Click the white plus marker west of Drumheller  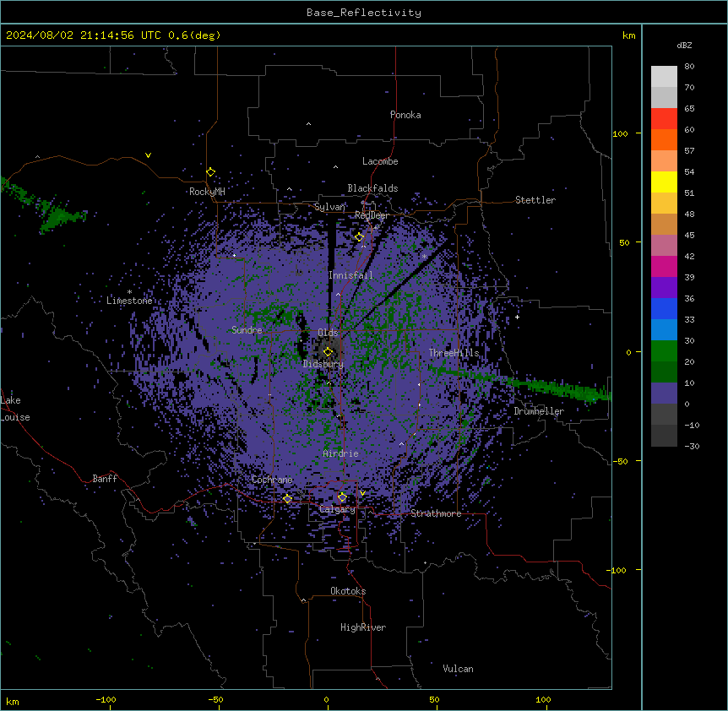(517, 317)
